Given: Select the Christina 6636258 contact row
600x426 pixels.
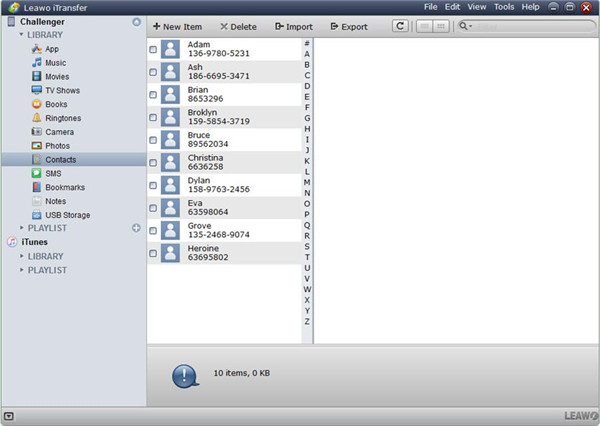Looking at the screenshot, I should 225,163.
